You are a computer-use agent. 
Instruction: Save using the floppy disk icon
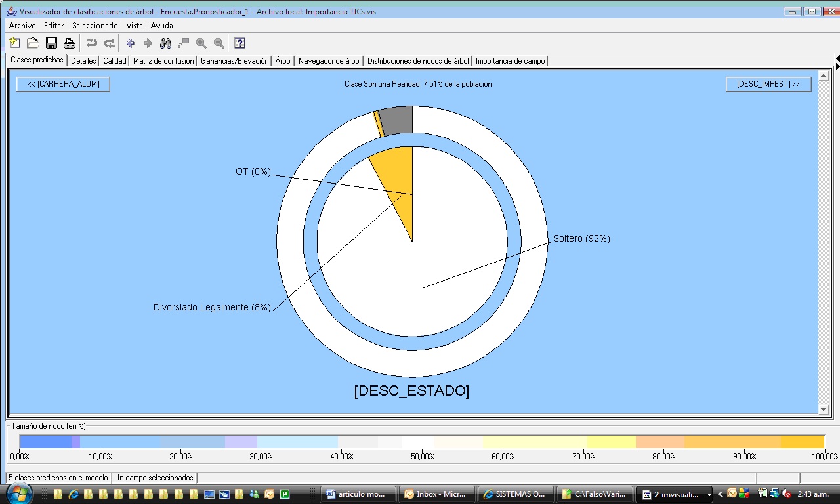coord(51,43)
